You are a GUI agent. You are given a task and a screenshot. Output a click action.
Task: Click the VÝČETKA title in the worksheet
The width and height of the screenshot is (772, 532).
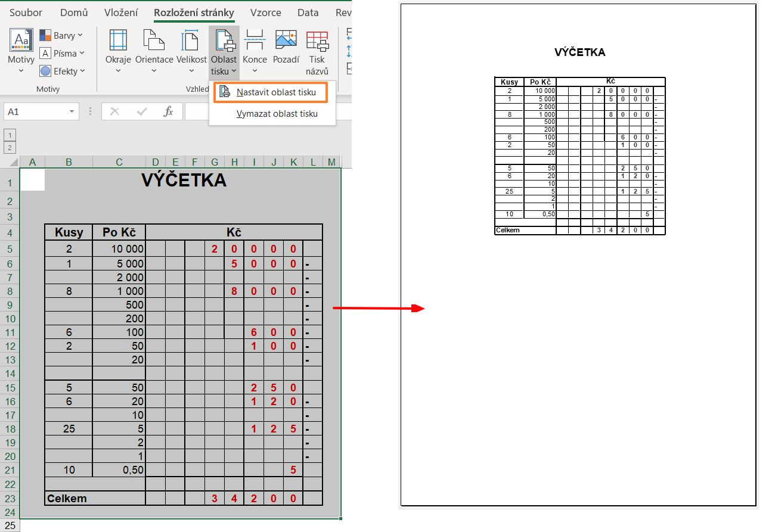[184, 181]
